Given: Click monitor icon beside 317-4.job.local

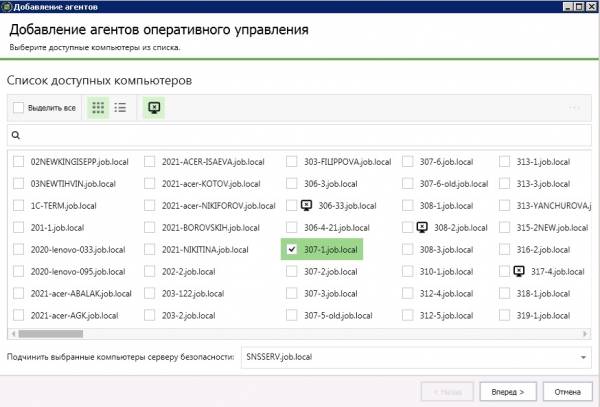Looking at the screenshot, I should [x=518, y=271].
